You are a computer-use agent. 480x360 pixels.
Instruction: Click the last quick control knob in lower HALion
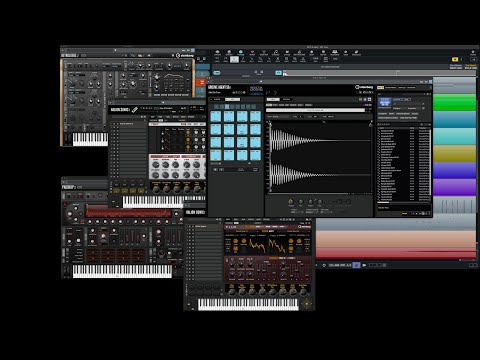303,291
